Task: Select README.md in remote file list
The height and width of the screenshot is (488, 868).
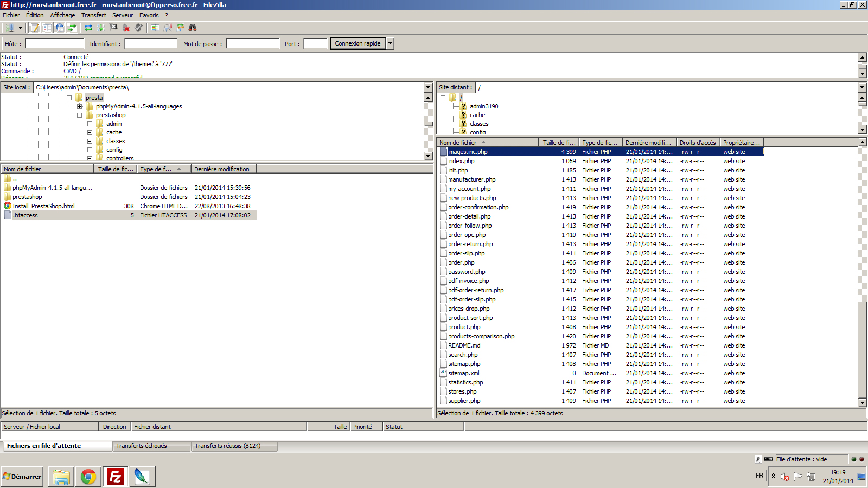Action: pyautogui.click(x=601, y=345)
